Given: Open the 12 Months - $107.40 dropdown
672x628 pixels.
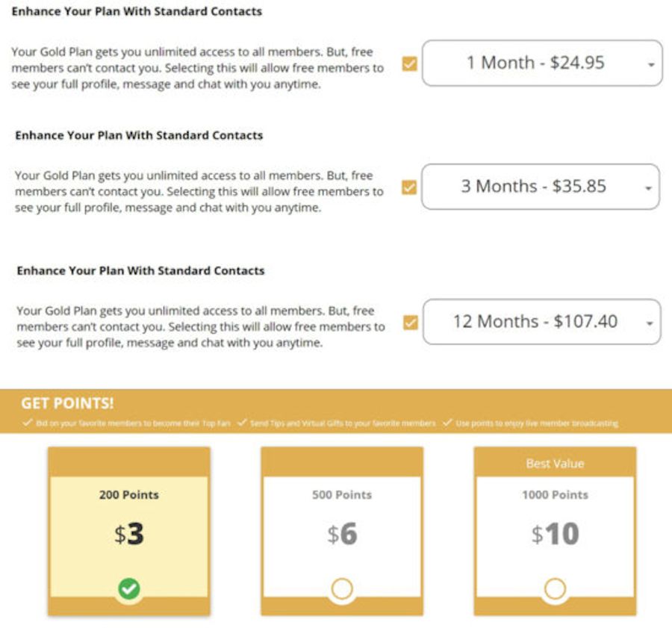Looking at the screenshot, I should pyautogui.click(x=542, y=322).
